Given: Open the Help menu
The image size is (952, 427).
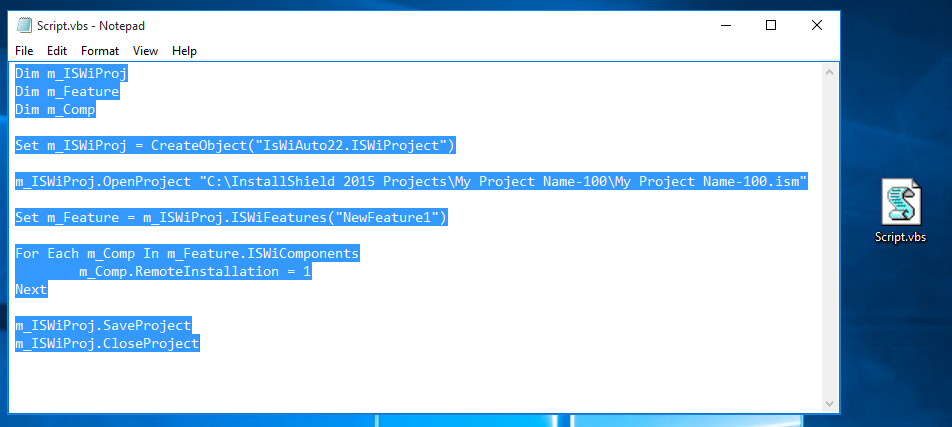Looking at the screenshot, I should coord(184,51).
